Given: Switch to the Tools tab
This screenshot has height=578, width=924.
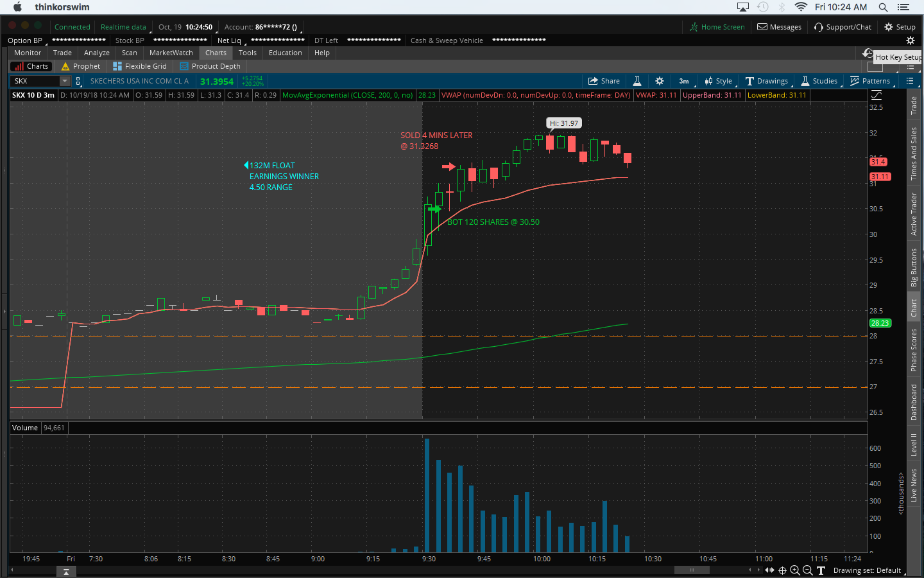Looking at the screenshot, I should coord(248,53).
